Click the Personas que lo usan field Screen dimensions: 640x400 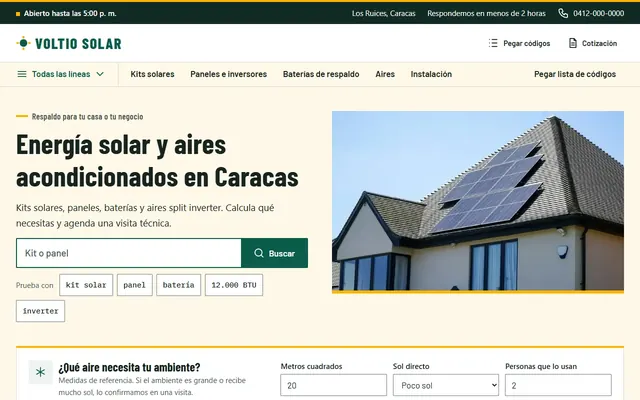(558, 385)
